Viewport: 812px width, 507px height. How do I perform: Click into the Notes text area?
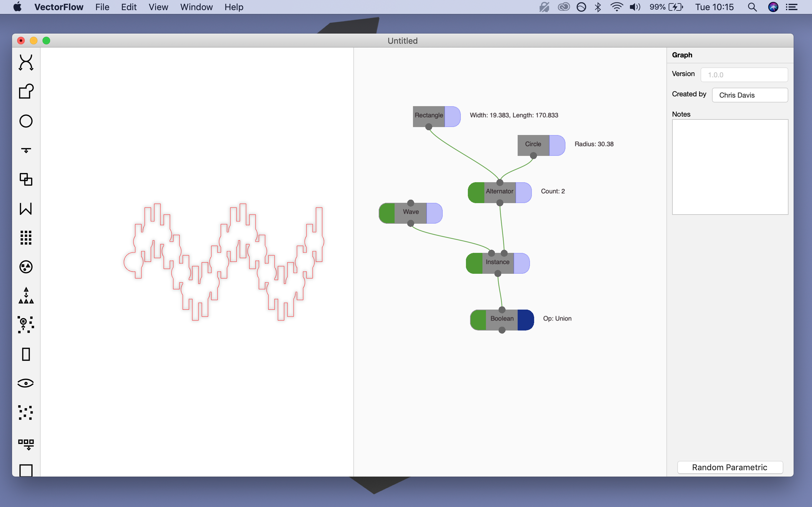tap(730, 167)
